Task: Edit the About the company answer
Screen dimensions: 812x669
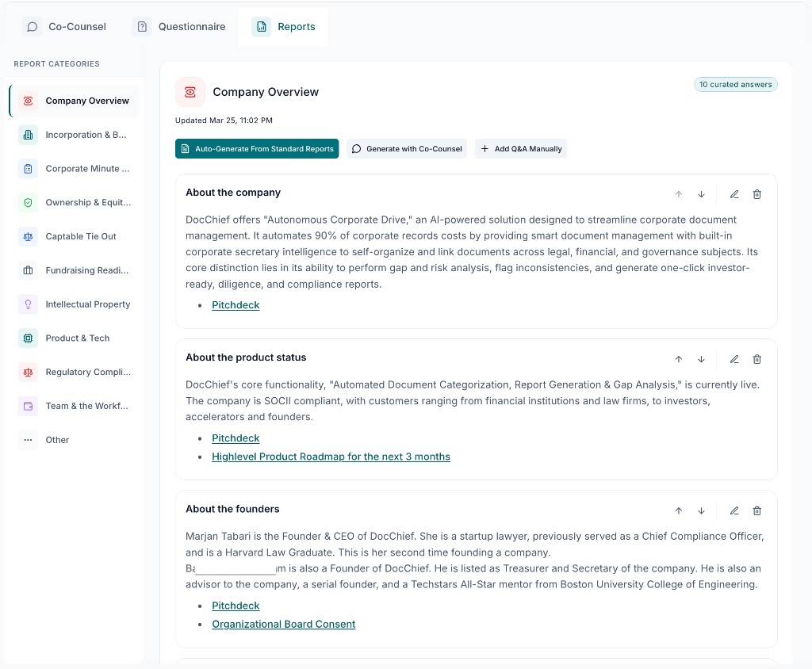Action: click(734, 194)
